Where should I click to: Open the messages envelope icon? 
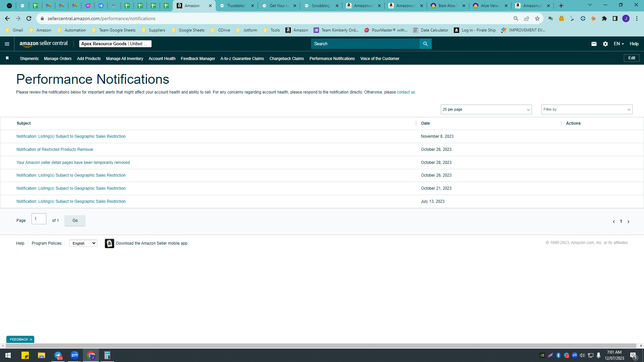(x=594, y=44)
